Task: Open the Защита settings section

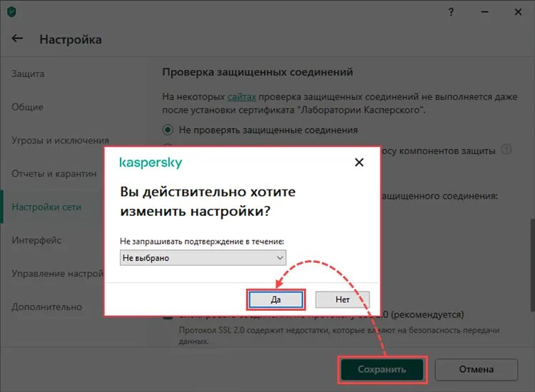Action: tap(28, 73)
